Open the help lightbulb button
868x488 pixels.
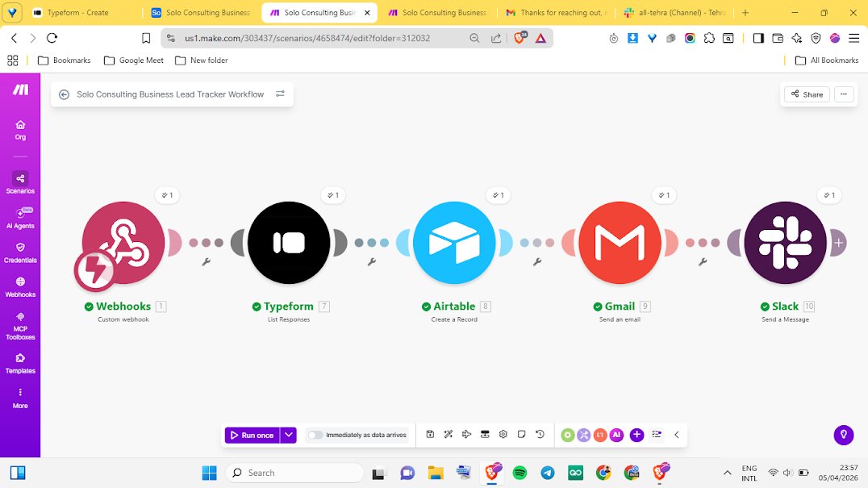pos(844,434)
